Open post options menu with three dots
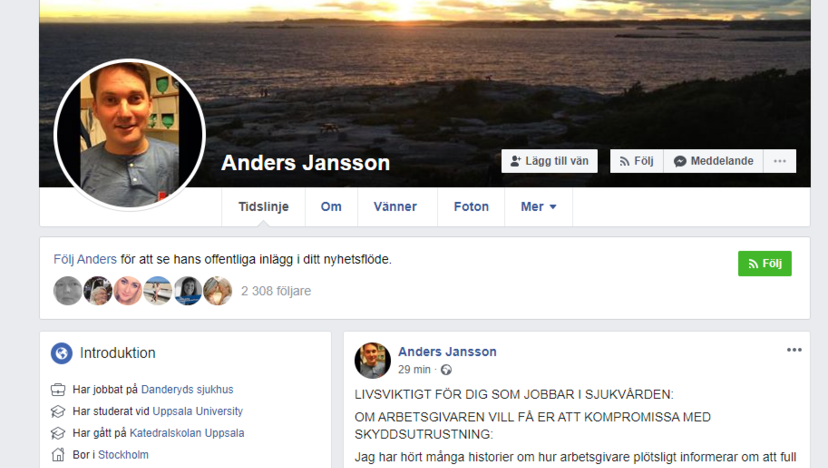Image resolution: width=828 pixels, height=468 pixels. 794,350
